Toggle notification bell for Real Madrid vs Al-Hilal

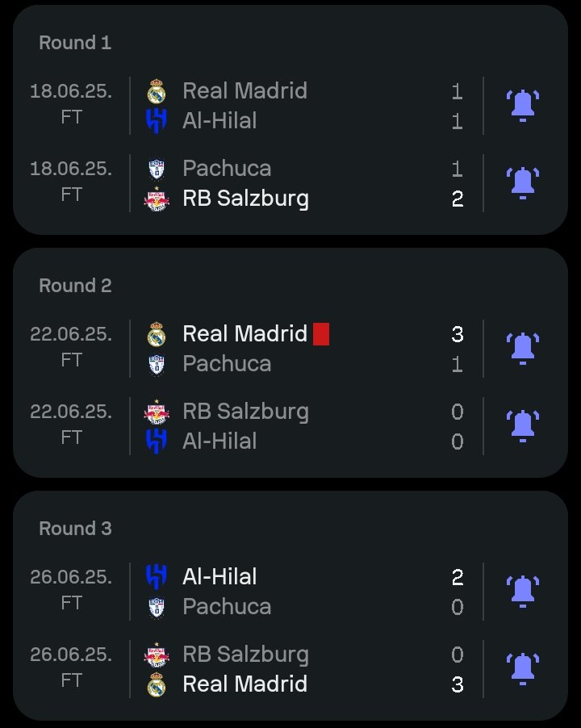pos(523,106)
